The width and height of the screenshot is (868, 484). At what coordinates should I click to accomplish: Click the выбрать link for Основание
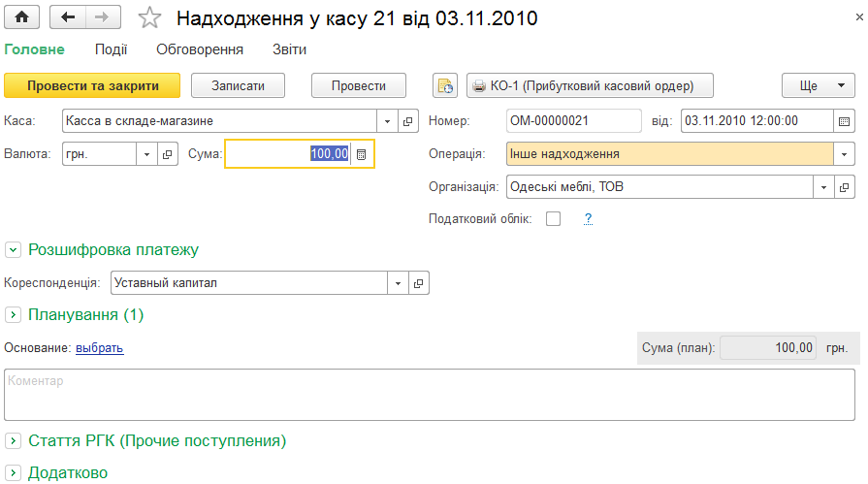[100, 348]
